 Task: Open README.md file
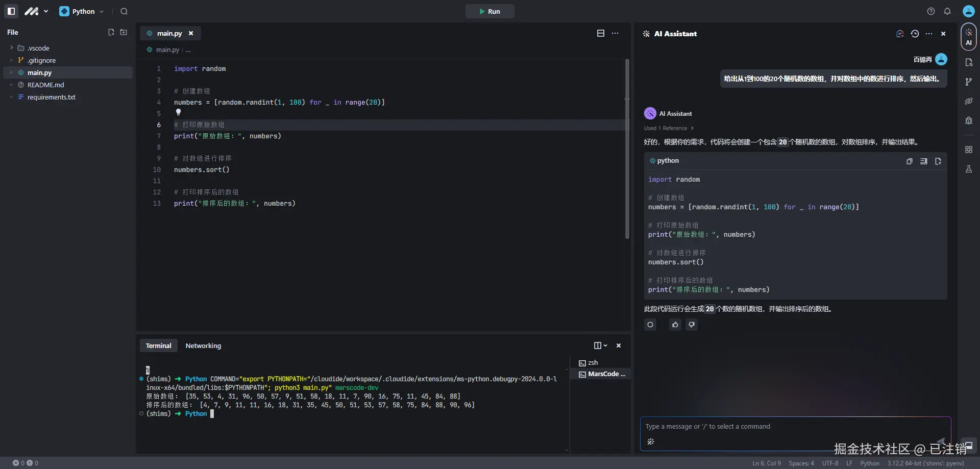coord(46,85)
